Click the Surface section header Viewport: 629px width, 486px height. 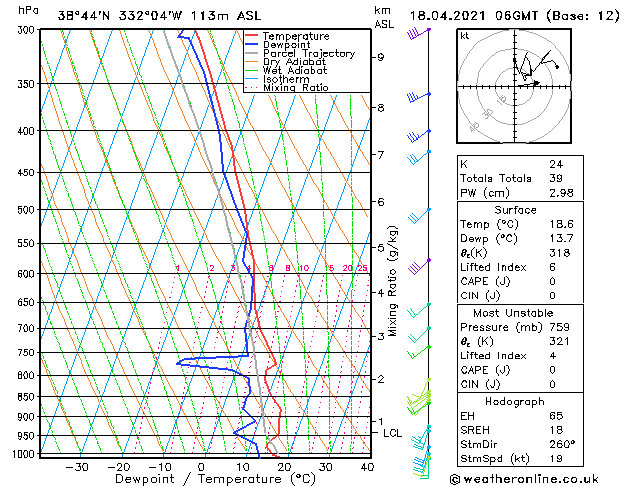515,210
